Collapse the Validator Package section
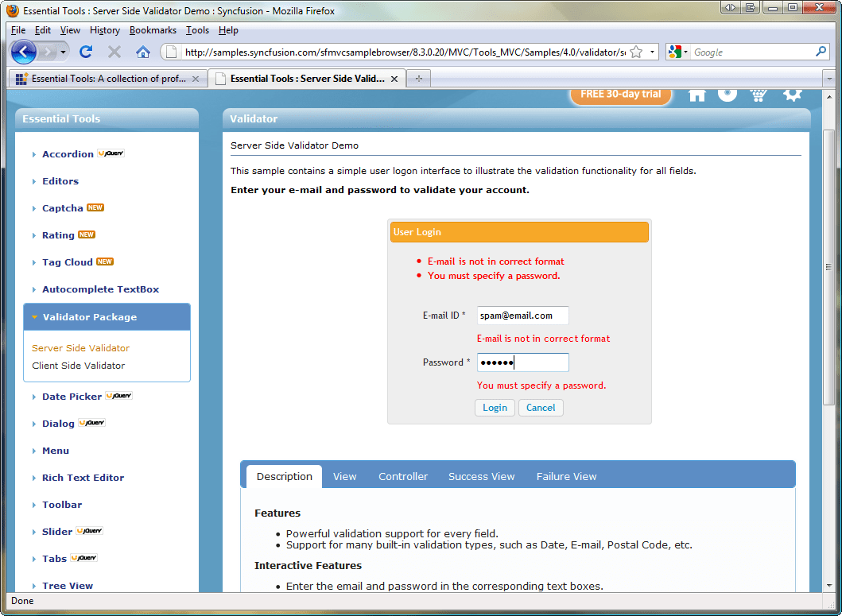This screenshot has height=616, width=842. (34, 317)
